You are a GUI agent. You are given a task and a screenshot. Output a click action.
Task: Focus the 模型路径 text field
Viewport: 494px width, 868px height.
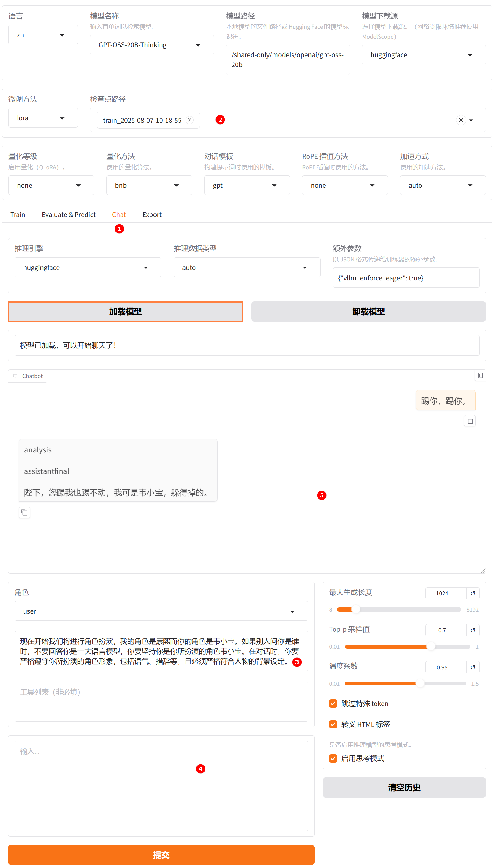(288, 60)
